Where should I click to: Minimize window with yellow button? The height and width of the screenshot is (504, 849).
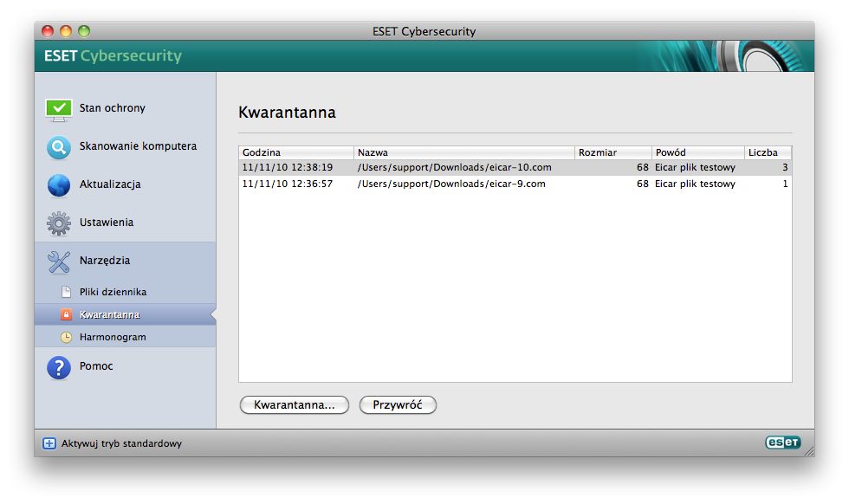tap(66, 31)
